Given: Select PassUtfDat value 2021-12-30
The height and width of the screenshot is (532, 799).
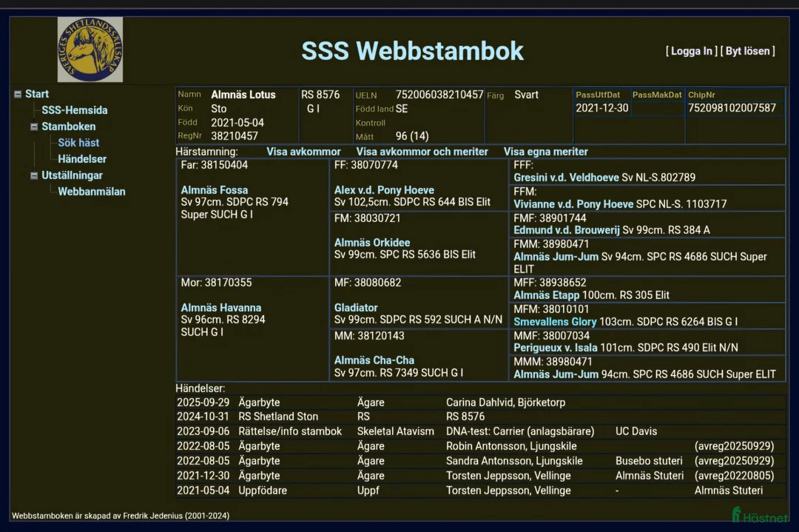Looking at the screenshot, I should coord(601,107).
